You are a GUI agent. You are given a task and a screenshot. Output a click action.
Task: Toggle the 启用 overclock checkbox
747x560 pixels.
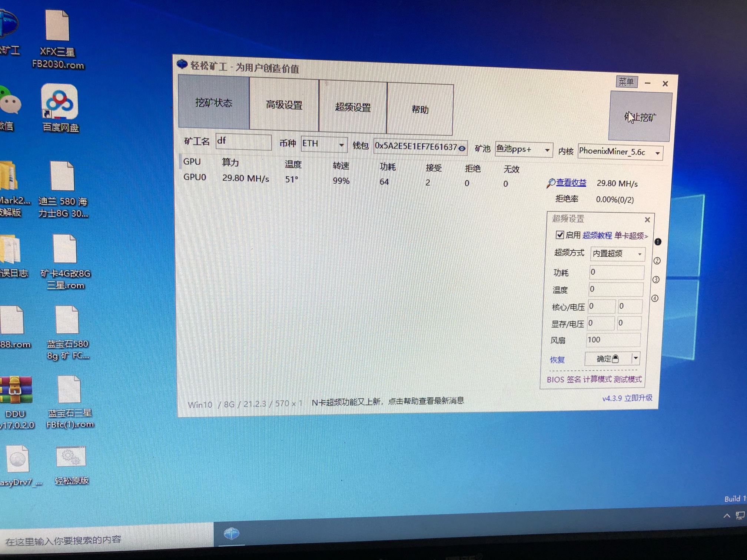(x=560, y=235)
